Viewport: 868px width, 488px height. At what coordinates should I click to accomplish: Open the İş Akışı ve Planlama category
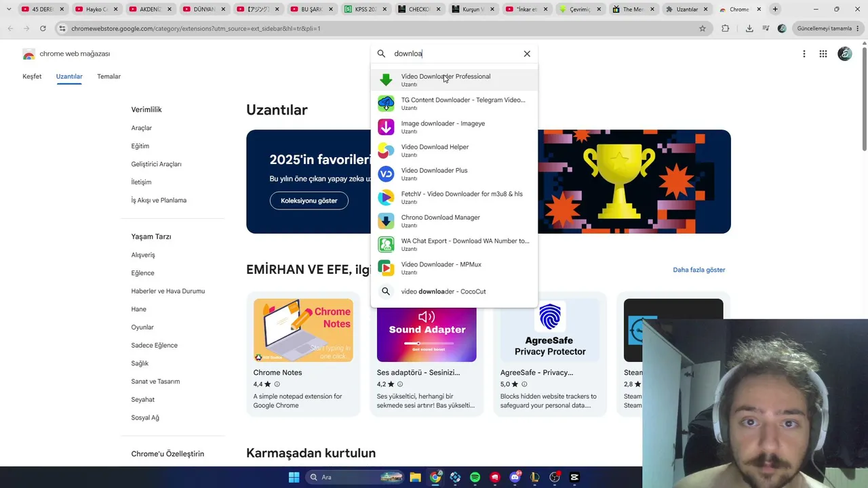coord(159,201)
